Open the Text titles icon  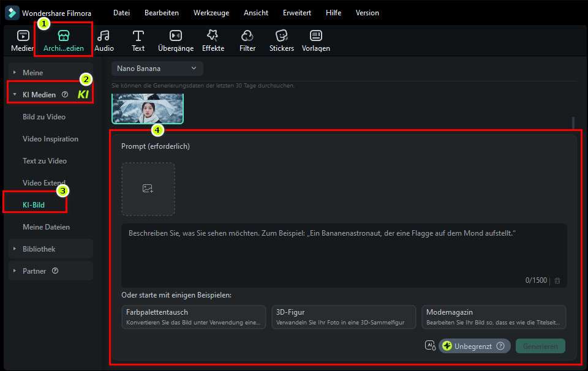click(x=138, y=36)
